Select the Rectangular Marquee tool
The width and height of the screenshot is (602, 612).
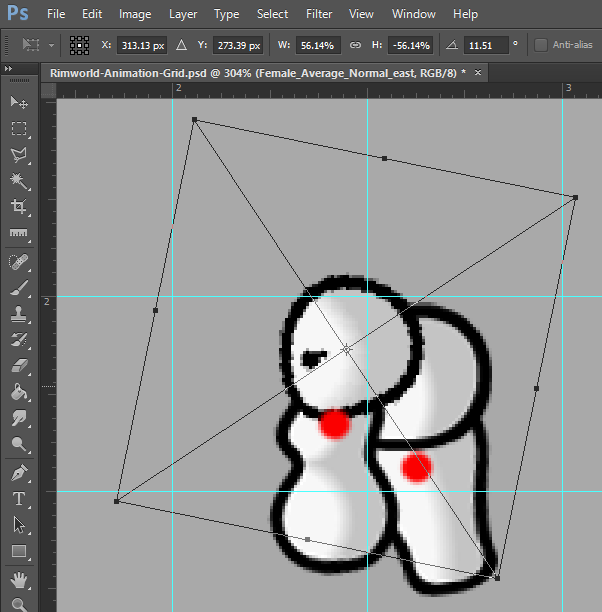(x=19, y=128)
